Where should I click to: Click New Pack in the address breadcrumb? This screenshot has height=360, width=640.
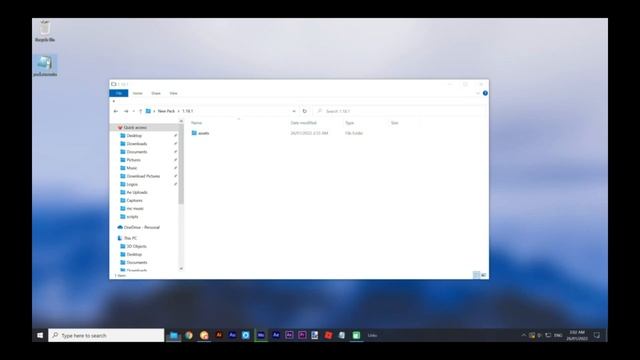point(166,111)
